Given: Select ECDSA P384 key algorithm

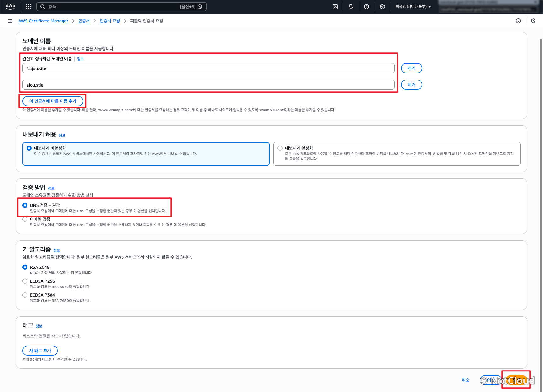Looking at the screenshot, I should coord(25,295).
